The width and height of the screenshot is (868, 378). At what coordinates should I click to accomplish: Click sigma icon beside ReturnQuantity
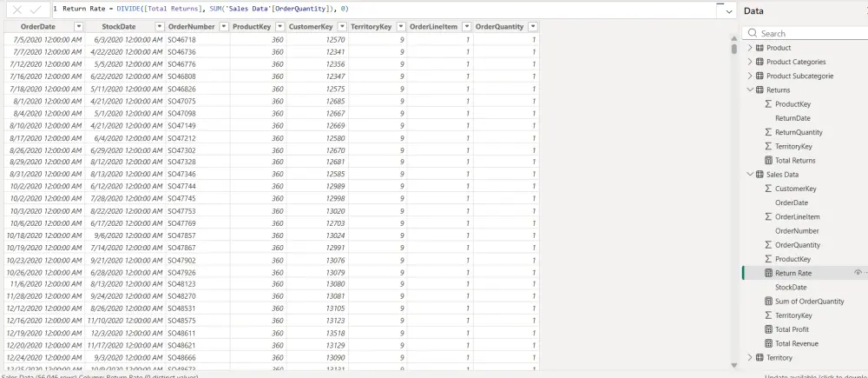[x=768, y=132]
